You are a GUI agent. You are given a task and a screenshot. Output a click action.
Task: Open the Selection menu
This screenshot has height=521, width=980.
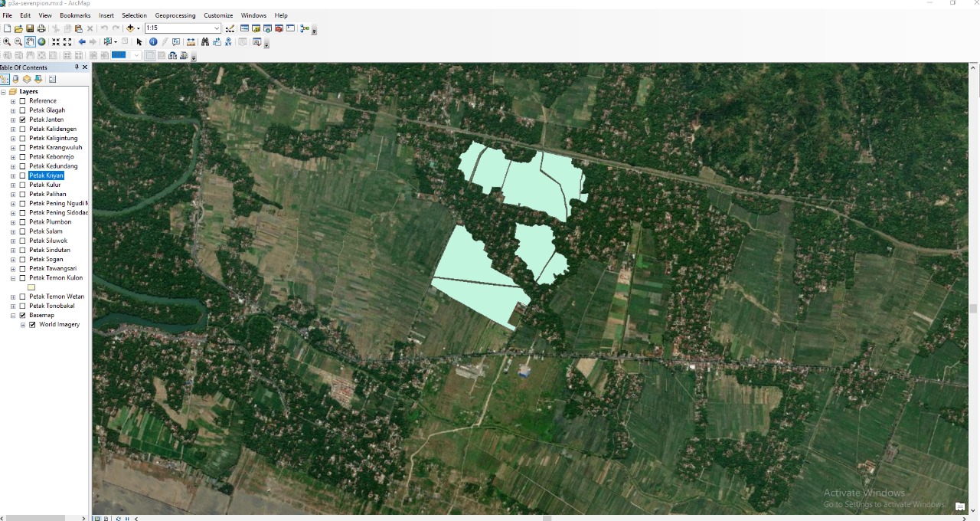tap(134, 15)
